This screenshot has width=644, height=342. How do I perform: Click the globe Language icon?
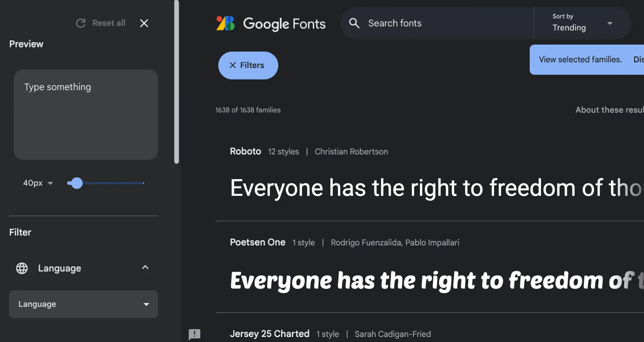[22, 268]
